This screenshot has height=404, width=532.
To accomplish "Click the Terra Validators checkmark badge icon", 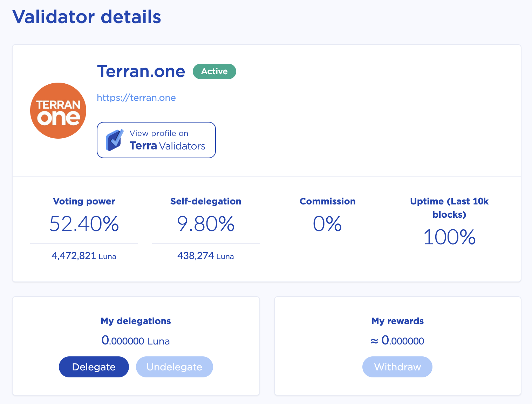I will [115, 140].
